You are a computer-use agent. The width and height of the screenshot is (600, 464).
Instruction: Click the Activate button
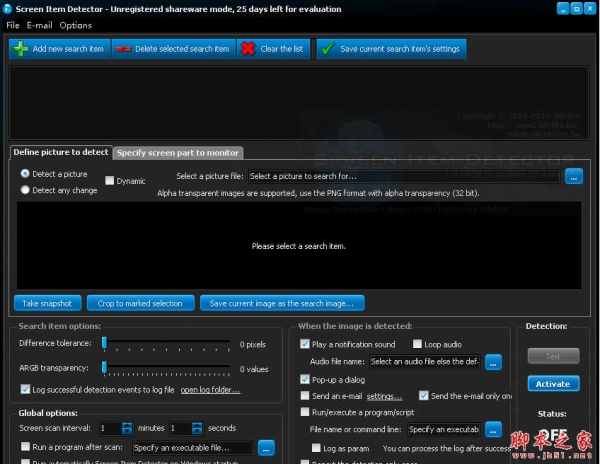(553, 384)
